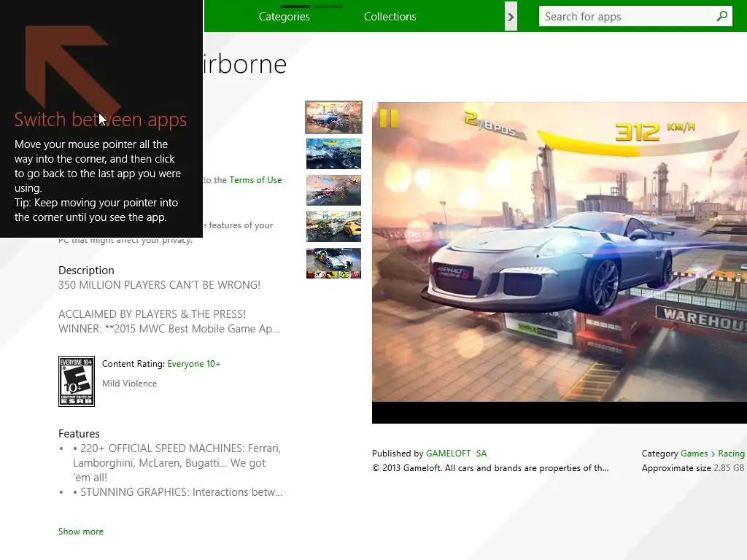Click the '© 2013 Gameloft' copyright text

[x=490, y=468]
